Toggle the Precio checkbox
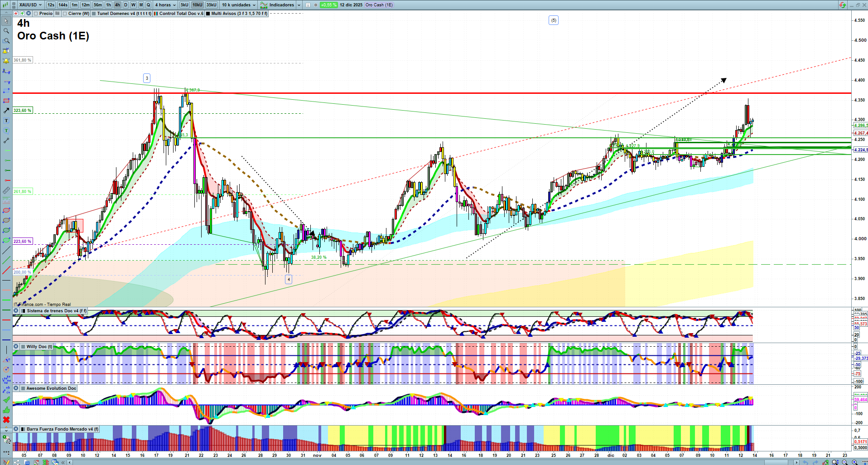The width and height of the screenshot is (868, 465). [x=36, y=14]
